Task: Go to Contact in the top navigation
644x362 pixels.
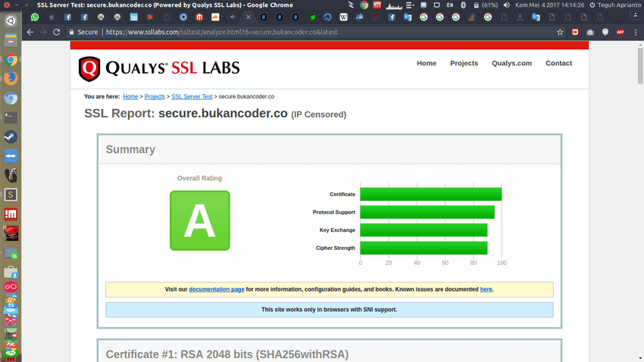Action: pyautogui.click(x=558, y=63)
